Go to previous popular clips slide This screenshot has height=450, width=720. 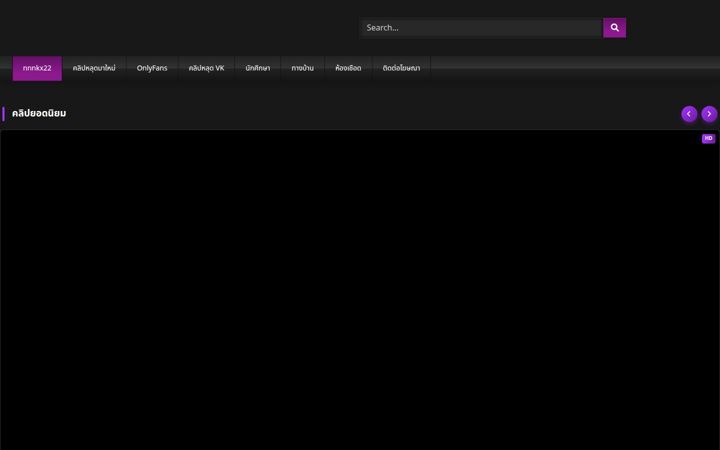click(x=689, y=114)
